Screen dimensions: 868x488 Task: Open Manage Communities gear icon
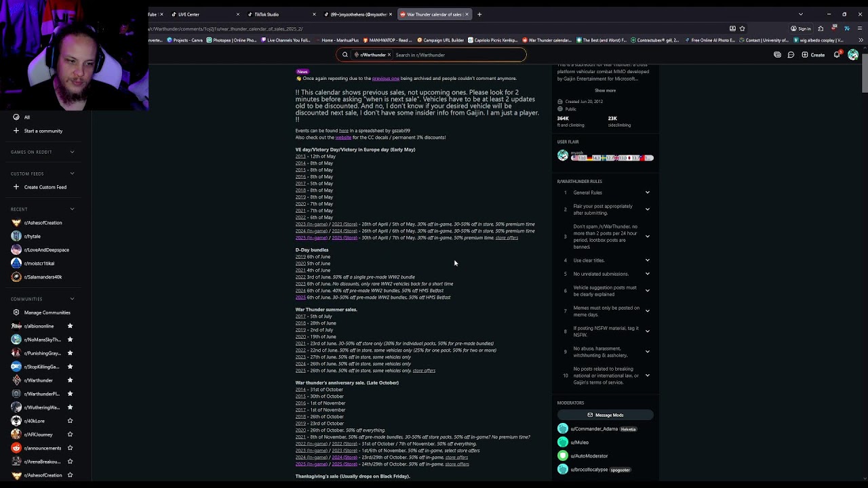[x=16, y=312]
